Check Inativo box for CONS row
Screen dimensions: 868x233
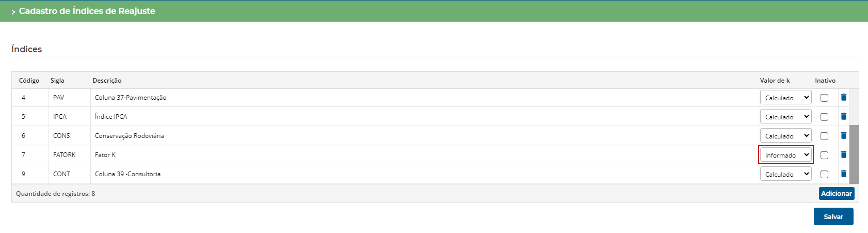824,136
